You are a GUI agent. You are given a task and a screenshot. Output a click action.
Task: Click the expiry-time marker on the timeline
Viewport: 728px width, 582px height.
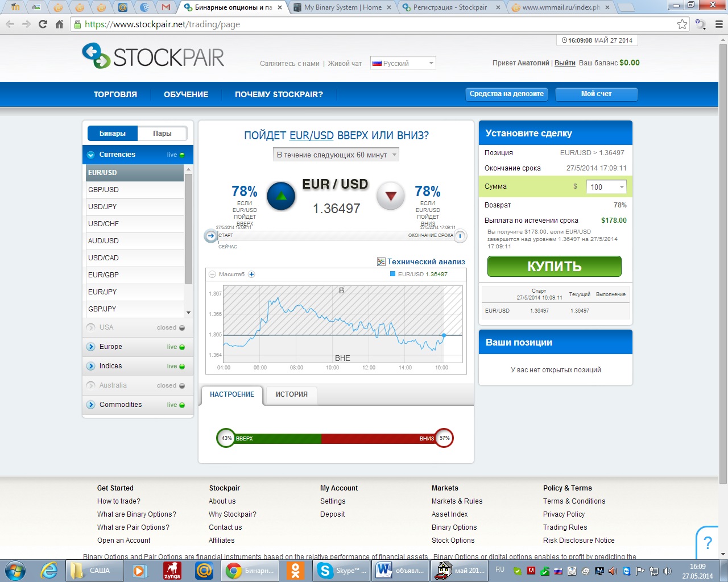click(x=460, y=236)
